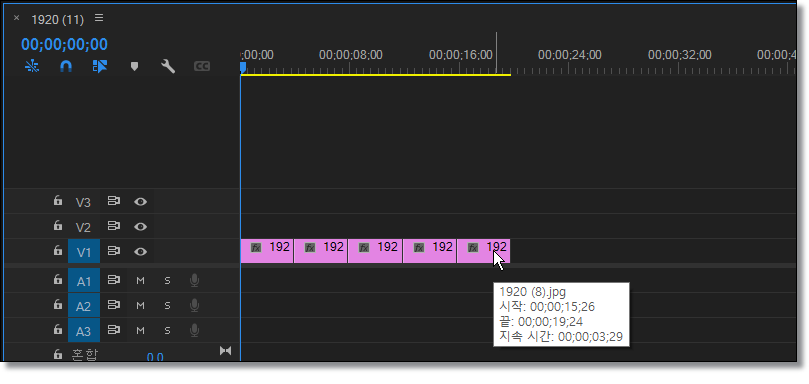Toggle lock on track A2
Image resolution: width=809 pixels, height=384 pixels.
[x=58, y=305]
